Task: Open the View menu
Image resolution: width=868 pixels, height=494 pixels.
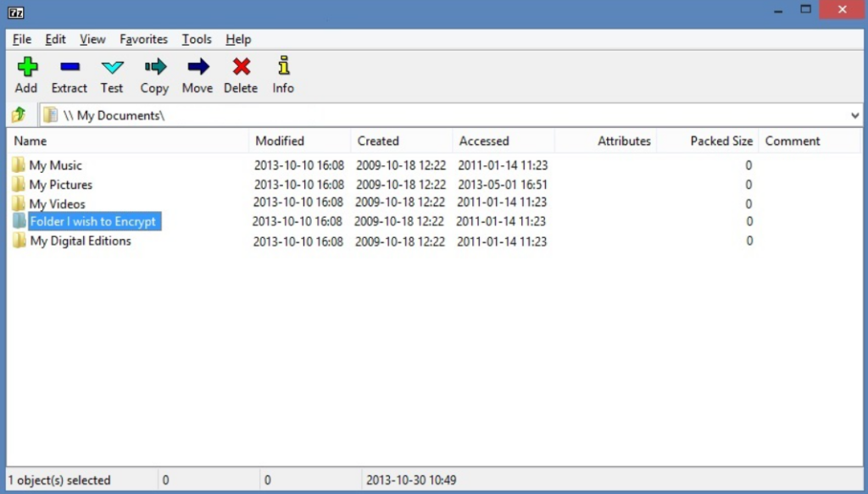Action: click(92, 39)
